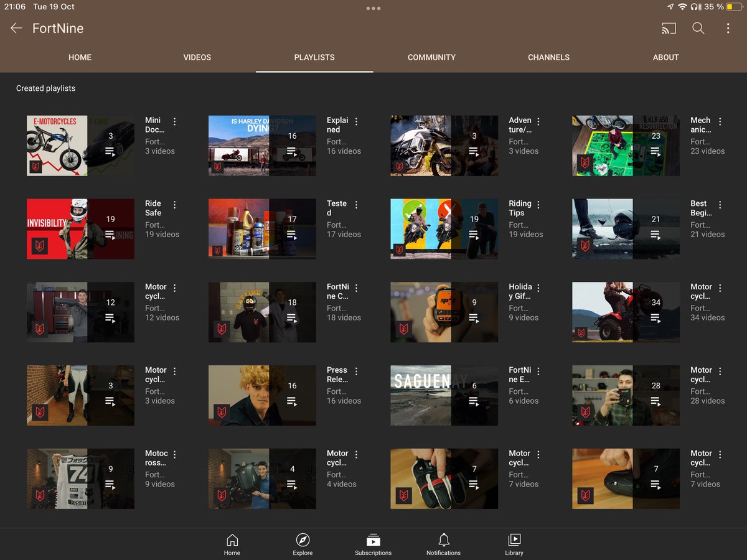The height and width of the screenshot is (560, 747).
Task: Open E-Motorcycles Mini Doc playlist thumbnail
Action: point(80,146)
